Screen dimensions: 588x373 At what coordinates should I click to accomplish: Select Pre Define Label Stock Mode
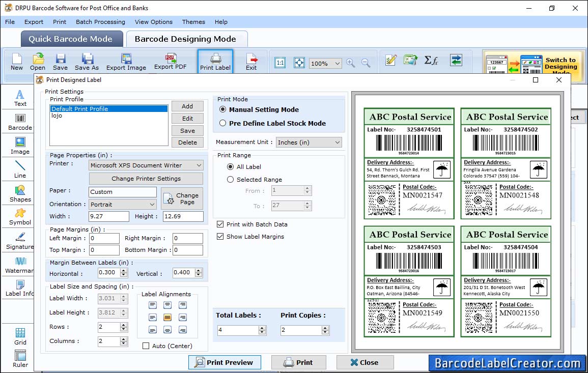[x=223, y=123]
